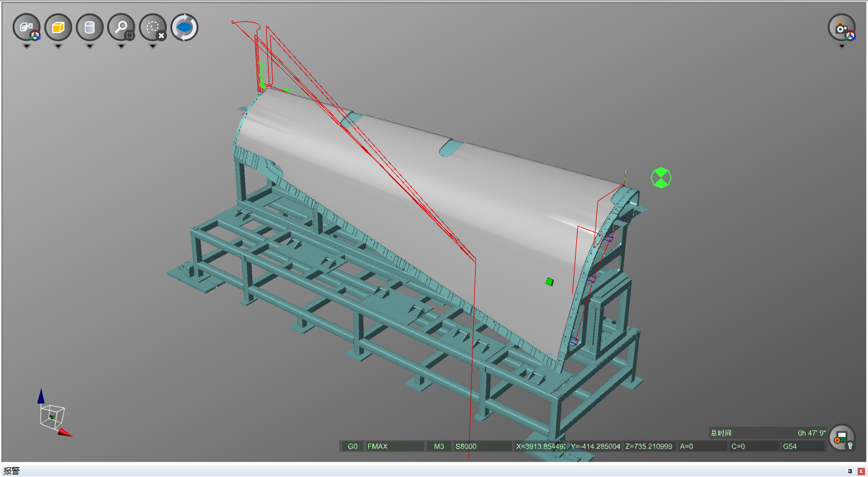Viewport: 868px width, 477px height.
Task: Click the clear selection dashed-circle icon
Action: (153, 27)
